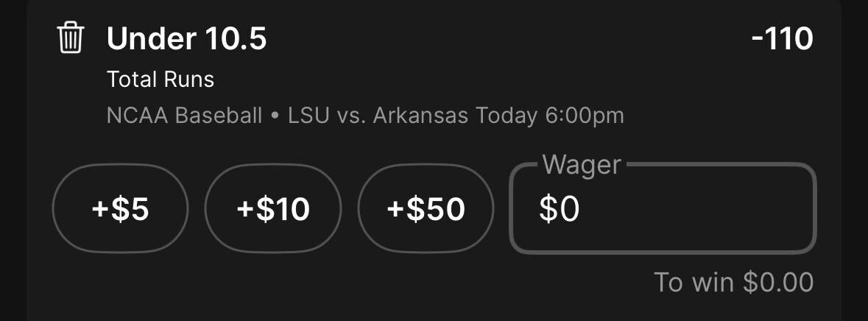Tap the +$5 quick wager button
Image resolution: width=868 pixels, height=321 pixels.
(120, 210)
